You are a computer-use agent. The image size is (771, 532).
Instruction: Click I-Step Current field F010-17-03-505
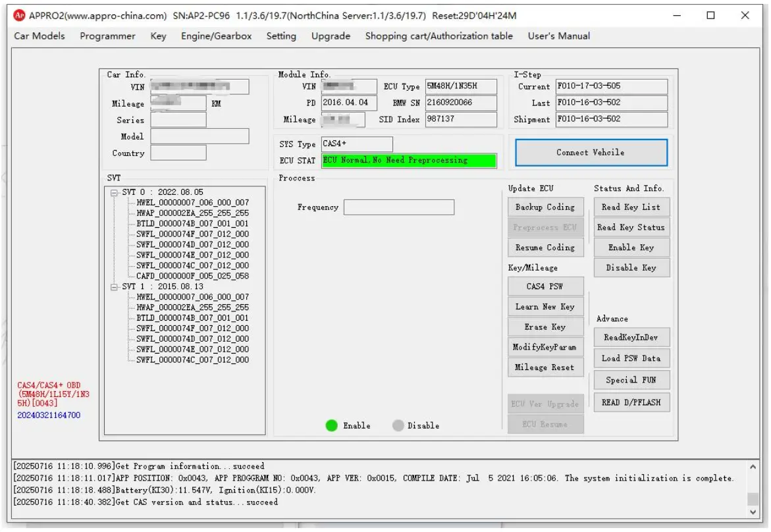(612, 86)
